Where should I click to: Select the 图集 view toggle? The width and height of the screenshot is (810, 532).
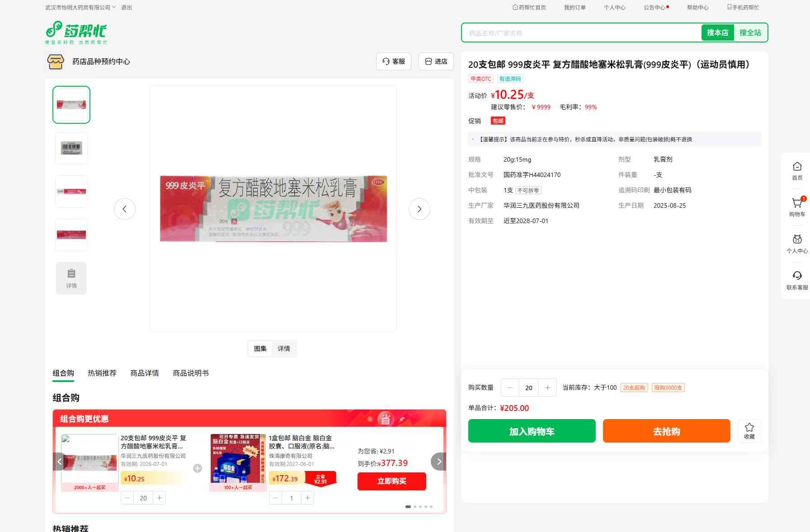260,349
